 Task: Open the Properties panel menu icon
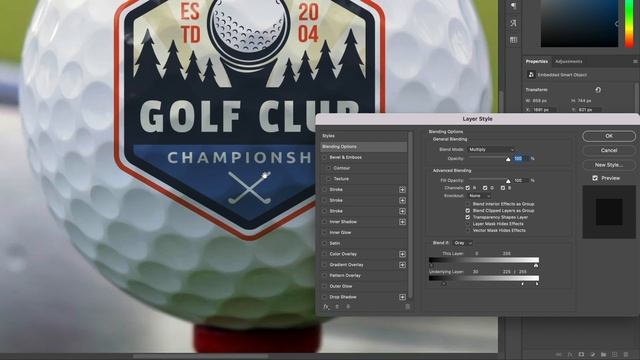click(635, 61)
